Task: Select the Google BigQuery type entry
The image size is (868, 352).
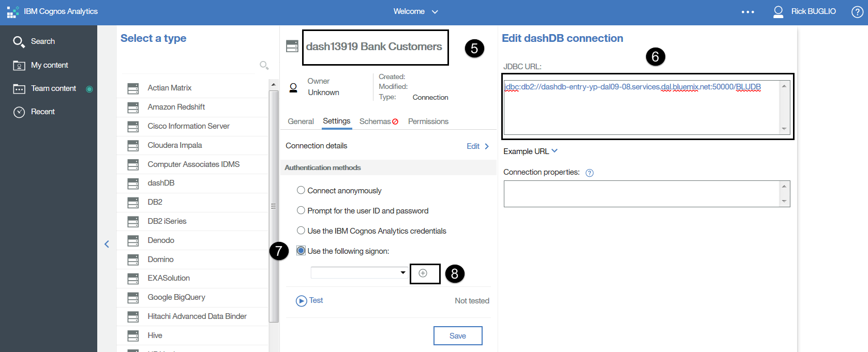Action: click(x=192, y=298)
